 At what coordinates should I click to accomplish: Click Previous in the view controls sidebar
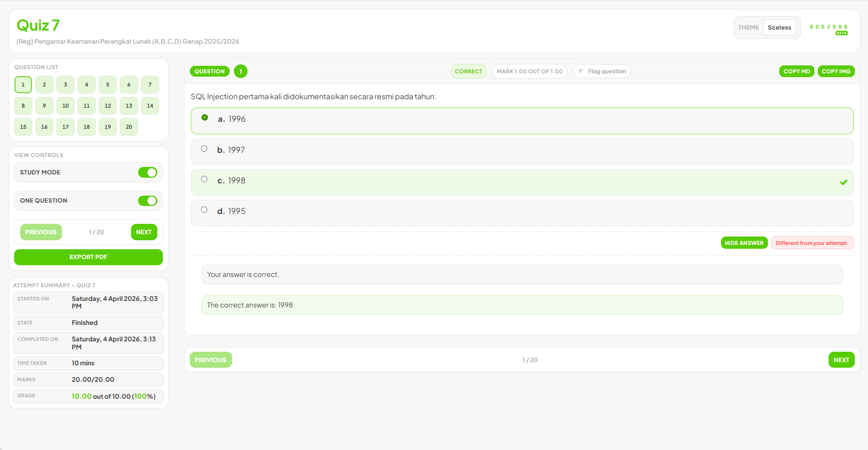[x=41, y=232]
